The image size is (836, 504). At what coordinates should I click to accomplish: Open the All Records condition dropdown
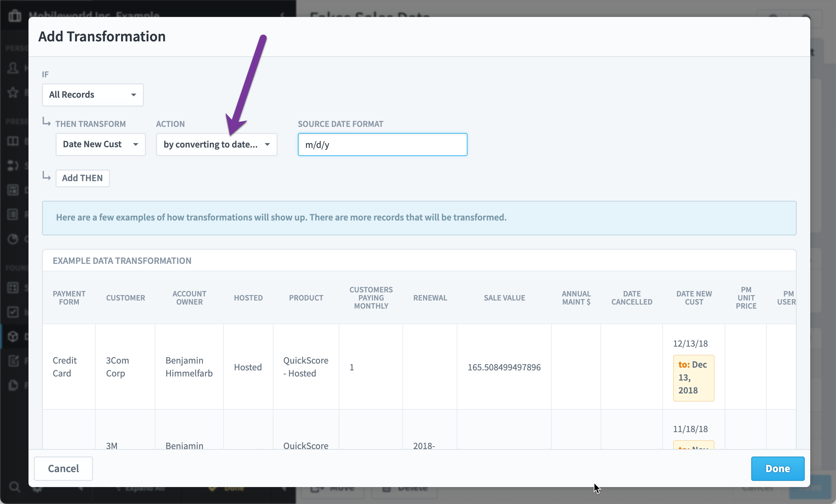[x=93, y=95]
